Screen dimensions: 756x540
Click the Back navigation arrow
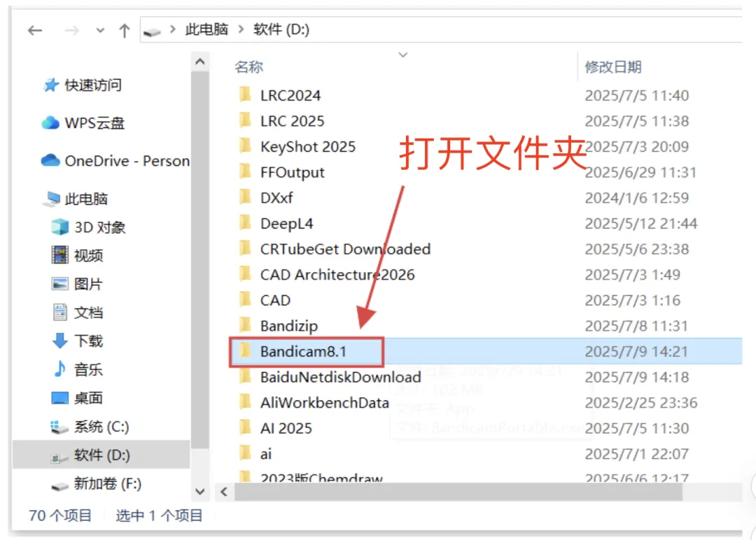pos(35,31)
